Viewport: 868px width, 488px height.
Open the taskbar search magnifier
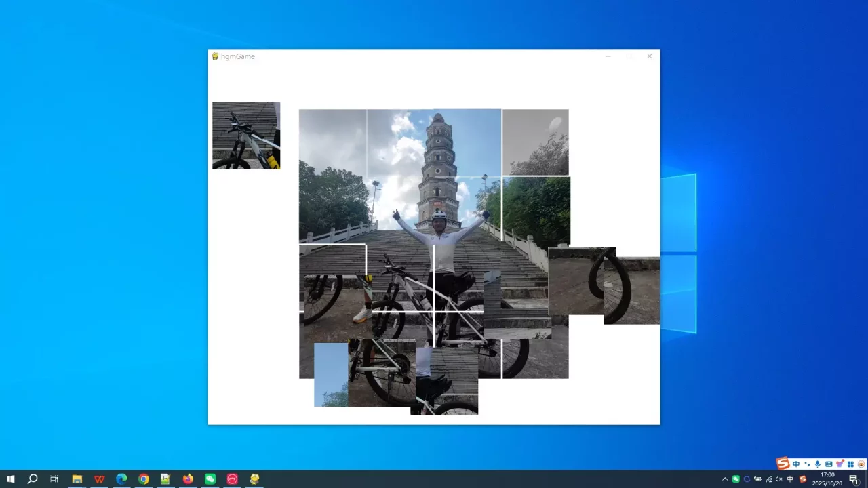33,479
